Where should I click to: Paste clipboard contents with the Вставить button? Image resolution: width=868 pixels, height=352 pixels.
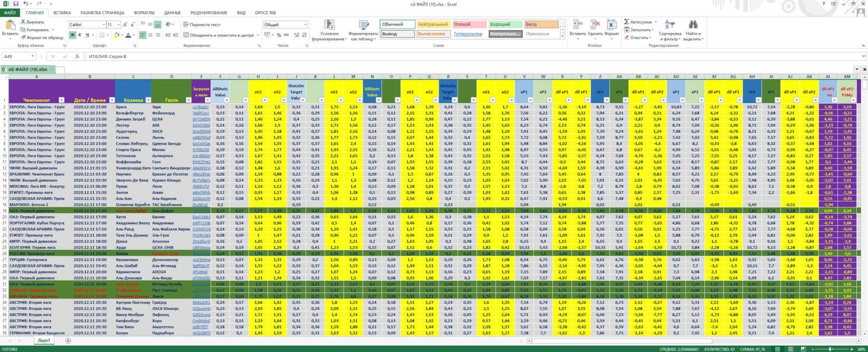point(10,30)
